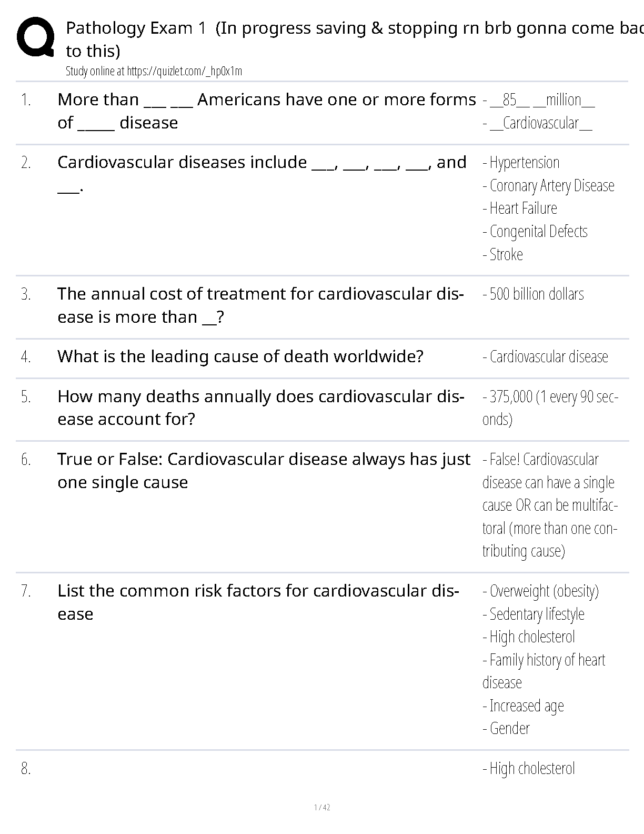The width and height of the screenshot is (644, 834).
Task: Click the '500 billion dollars' answer
Action: click(533, 294)
